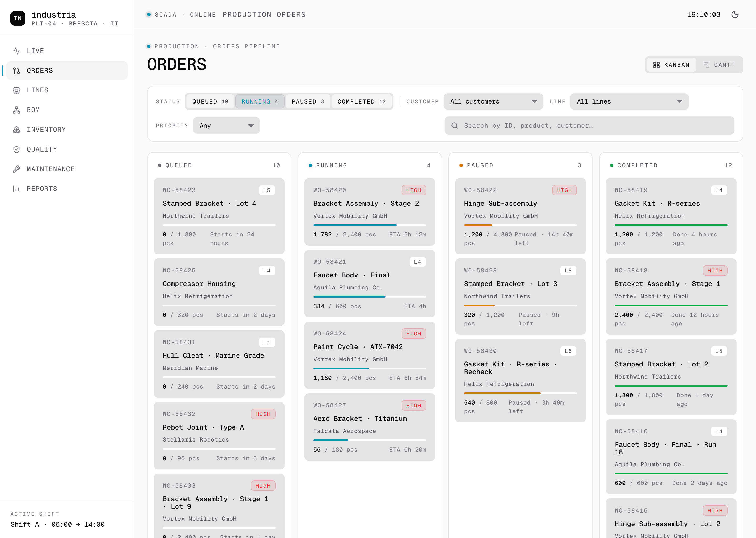Click the Completed column header
This screenshot has height=538, width=756.
pyautogui.click(x=671, y=165)
